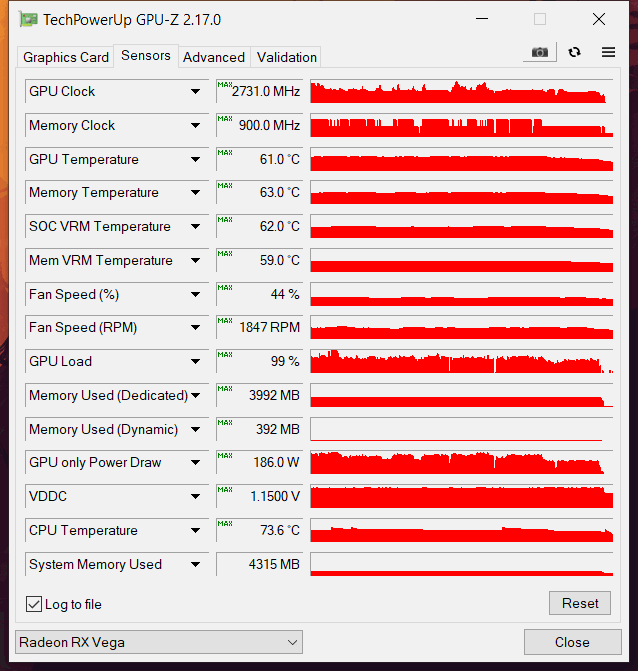
Task: Expand Memory Used (Dynamic) dropdown
Action: click(195, 429)
